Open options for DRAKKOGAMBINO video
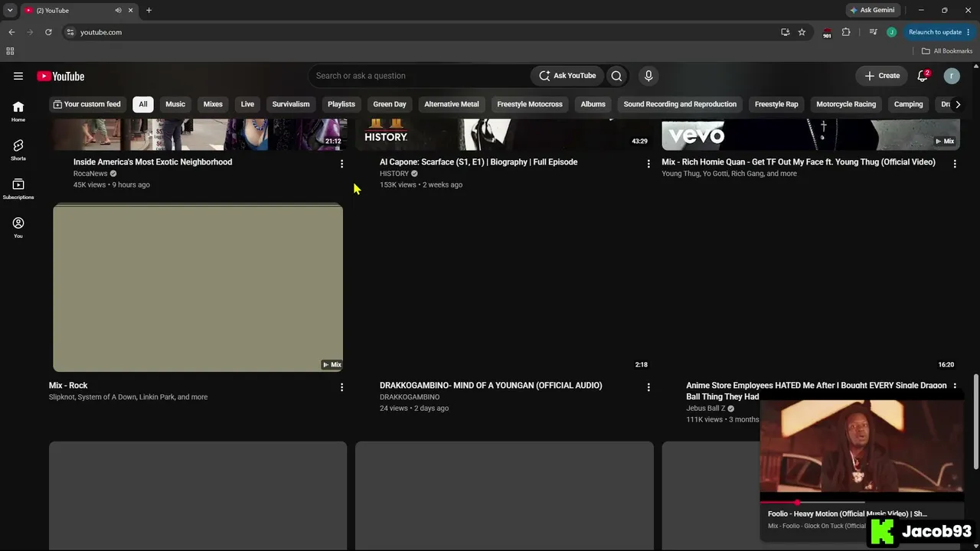The image size is (980, 551). pos(648,387)
